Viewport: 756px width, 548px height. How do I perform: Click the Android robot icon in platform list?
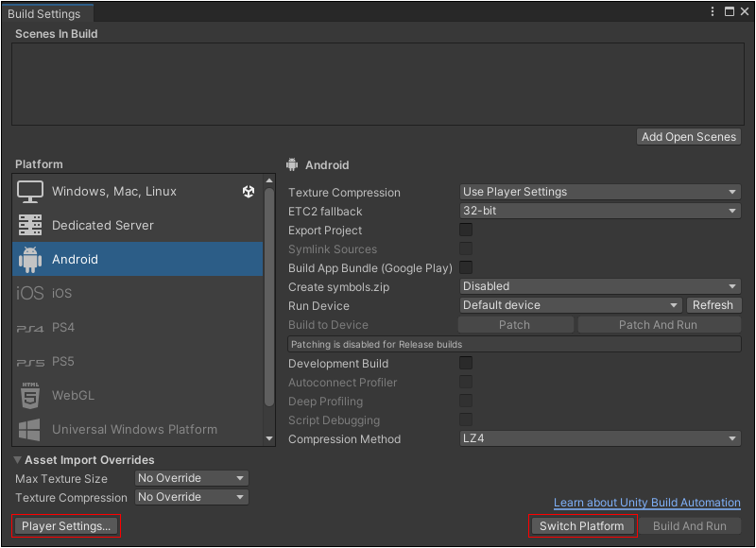click(x=30, y=259)
